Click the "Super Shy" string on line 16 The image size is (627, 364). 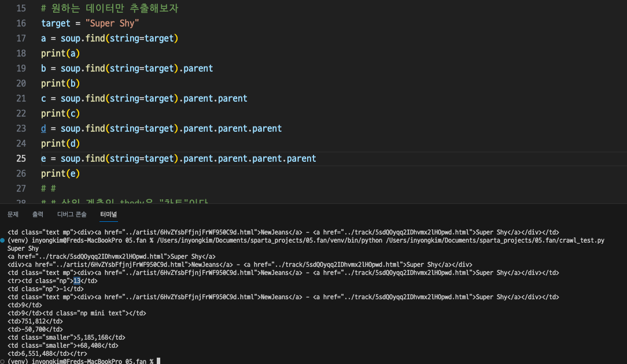click(112, 23)
